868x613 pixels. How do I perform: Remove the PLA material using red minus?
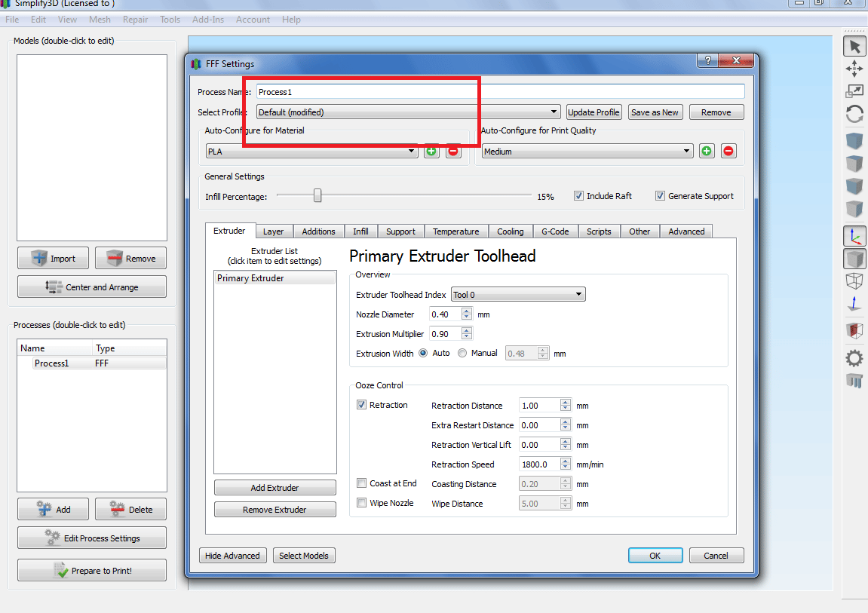point(452,151)
